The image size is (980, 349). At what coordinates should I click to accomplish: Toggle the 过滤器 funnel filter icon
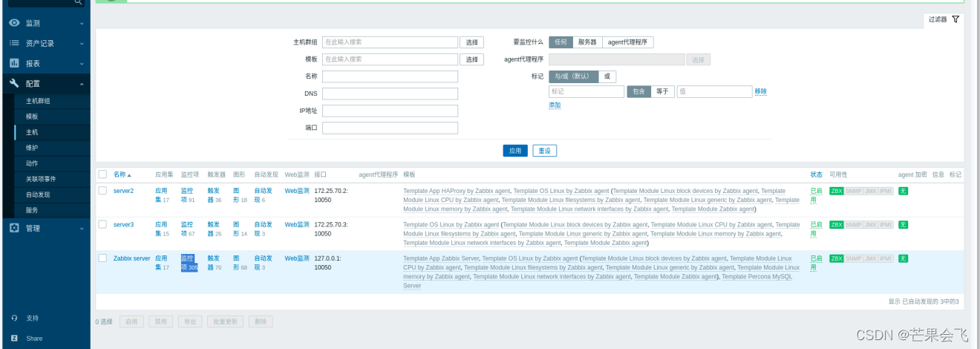point(955,19)
